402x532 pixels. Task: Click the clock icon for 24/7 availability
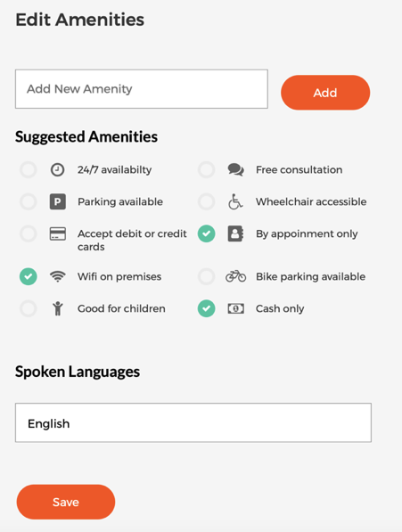click(57, 169)
